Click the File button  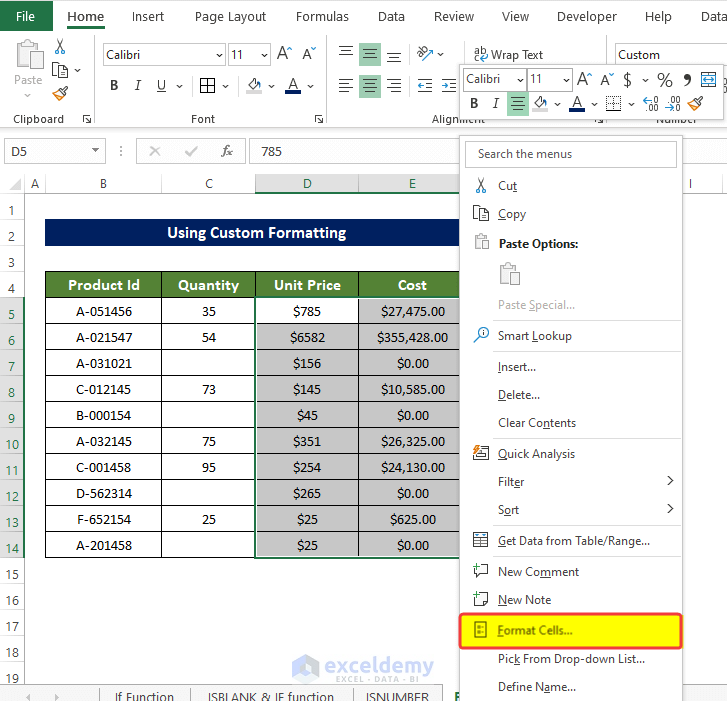pos(26,16)
